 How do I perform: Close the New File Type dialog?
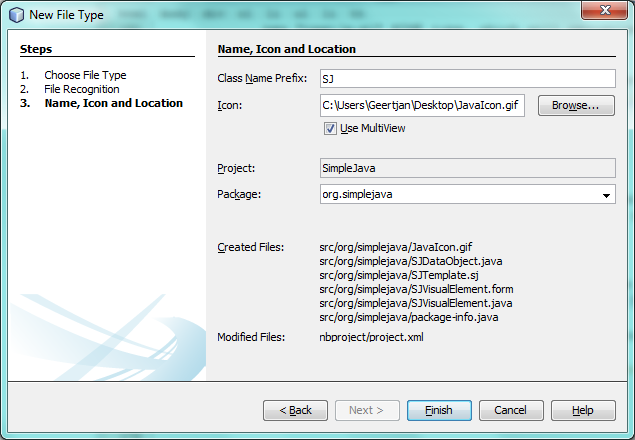(603, 12)
